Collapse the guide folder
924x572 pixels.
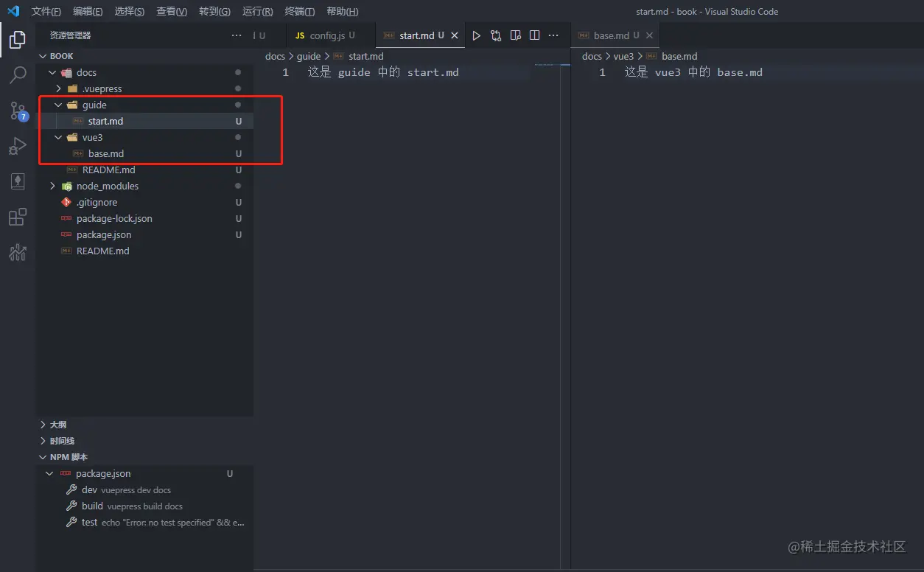[58, 105]
